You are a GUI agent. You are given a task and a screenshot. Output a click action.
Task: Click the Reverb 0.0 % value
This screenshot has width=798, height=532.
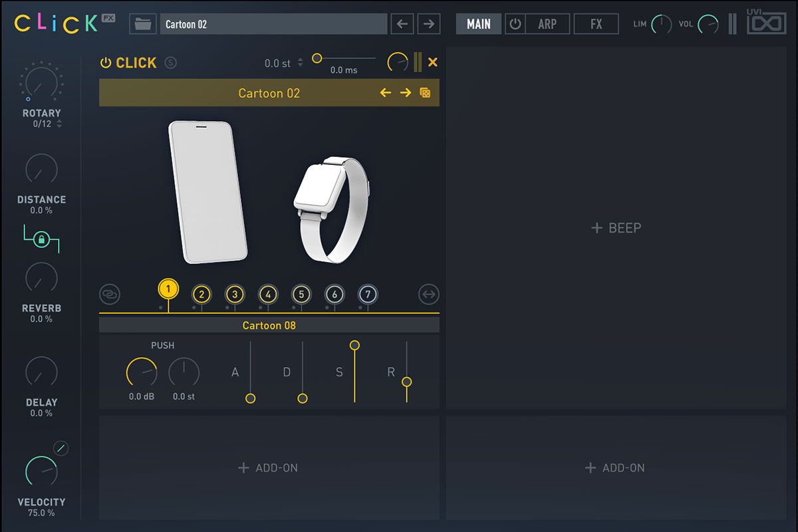tap(41, 319)
